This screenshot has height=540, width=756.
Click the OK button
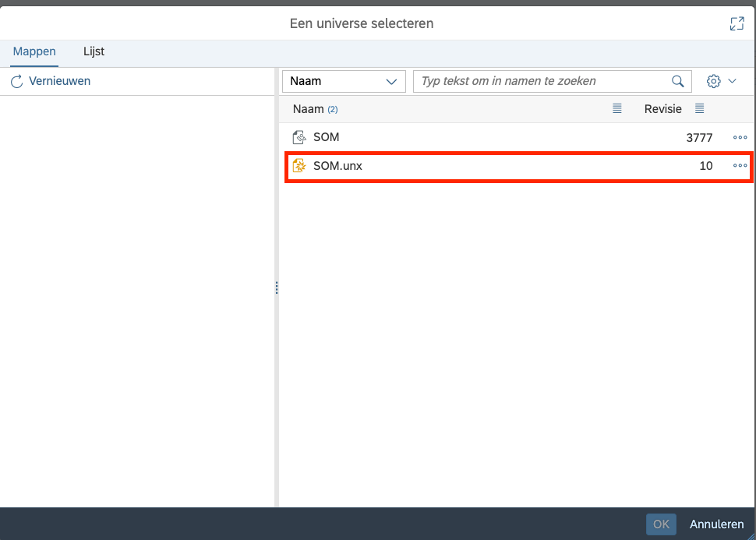coord(661,524)
